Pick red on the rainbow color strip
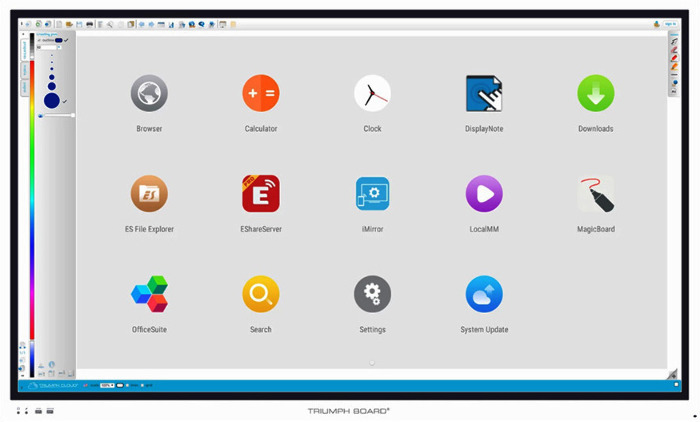This screenshot has width=700, height=422. coord(32,67)
